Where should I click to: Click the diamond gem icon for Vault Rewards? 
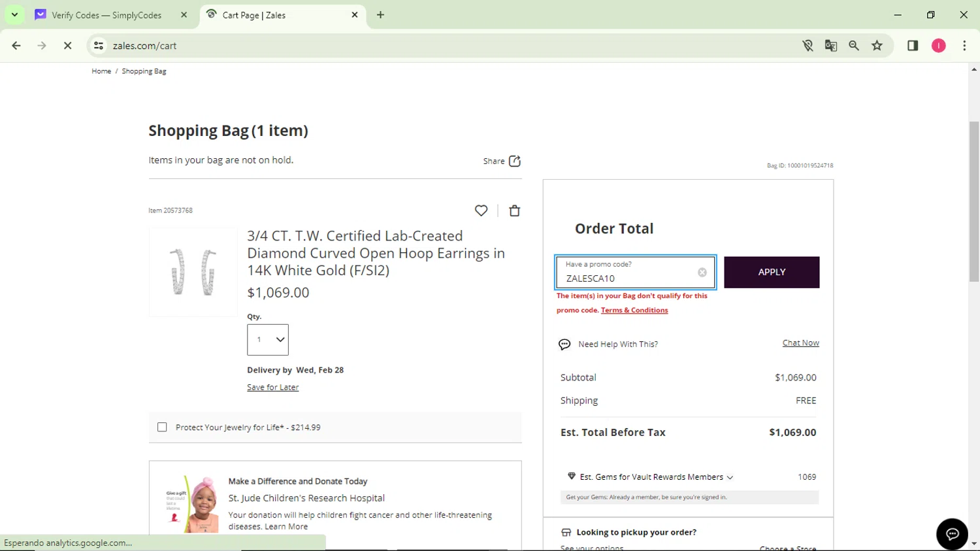click(572, 476)
